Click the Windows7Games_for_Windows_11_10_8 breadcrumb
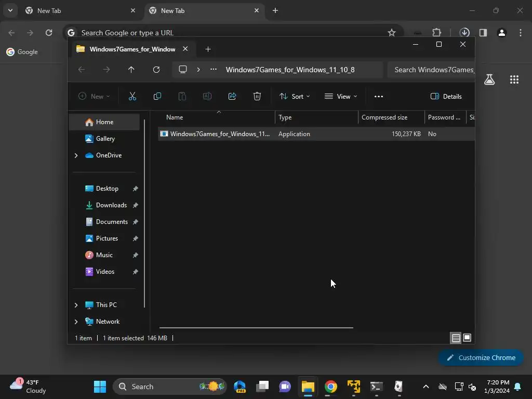 pyautogui.click(x=290, y=70)
